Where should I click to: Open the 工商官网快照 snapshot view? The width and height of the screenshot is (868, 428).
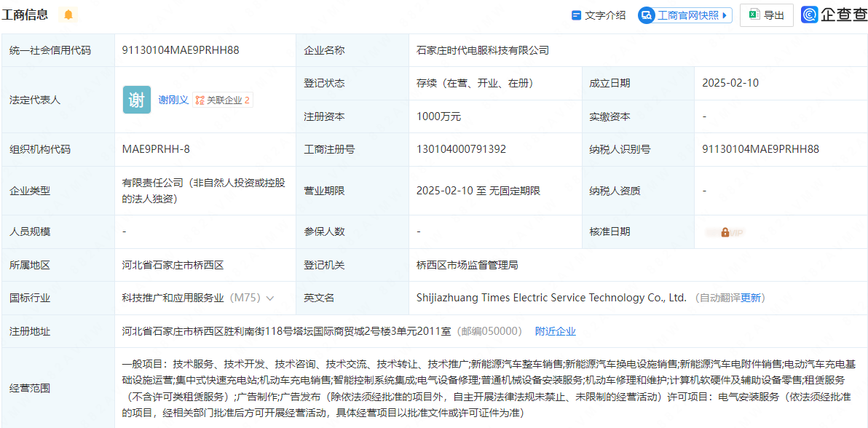pyautogui.click(x=684, y=15)
